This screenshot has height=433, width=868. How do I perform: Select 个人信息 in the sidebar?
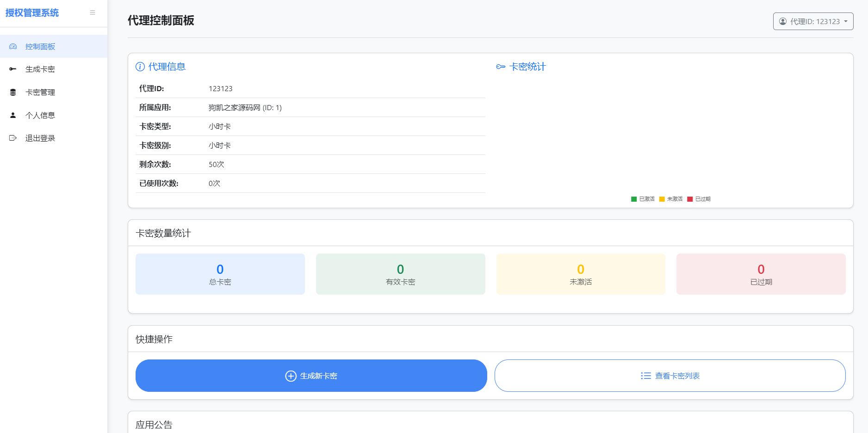[54, 115]
